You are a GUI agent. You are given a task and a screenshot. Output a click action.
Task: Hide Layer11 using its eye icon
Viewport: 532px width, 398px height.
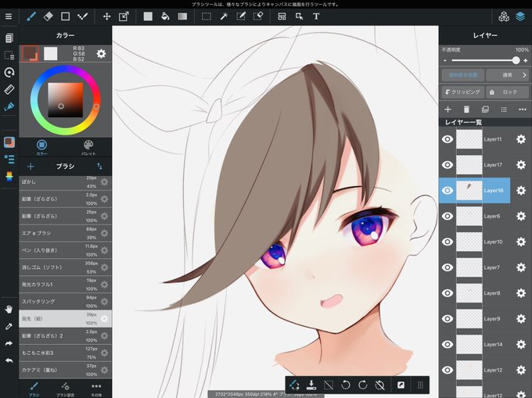point(448,139)
